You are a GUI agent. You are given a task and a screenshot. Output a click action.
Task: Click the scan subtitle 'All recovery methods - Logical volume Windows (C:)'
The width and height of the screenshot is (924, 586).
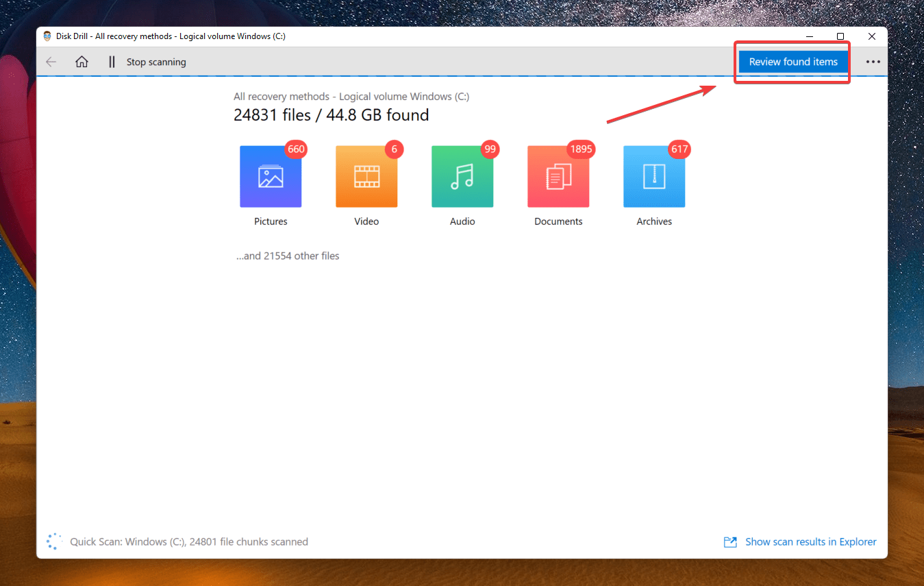351,97
